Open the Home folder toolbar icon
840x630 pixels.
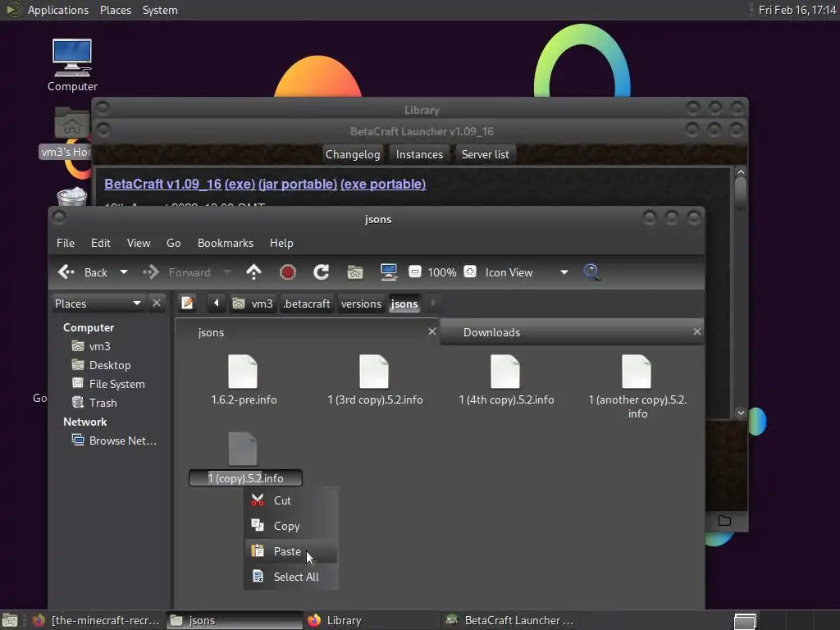point(355,272)
